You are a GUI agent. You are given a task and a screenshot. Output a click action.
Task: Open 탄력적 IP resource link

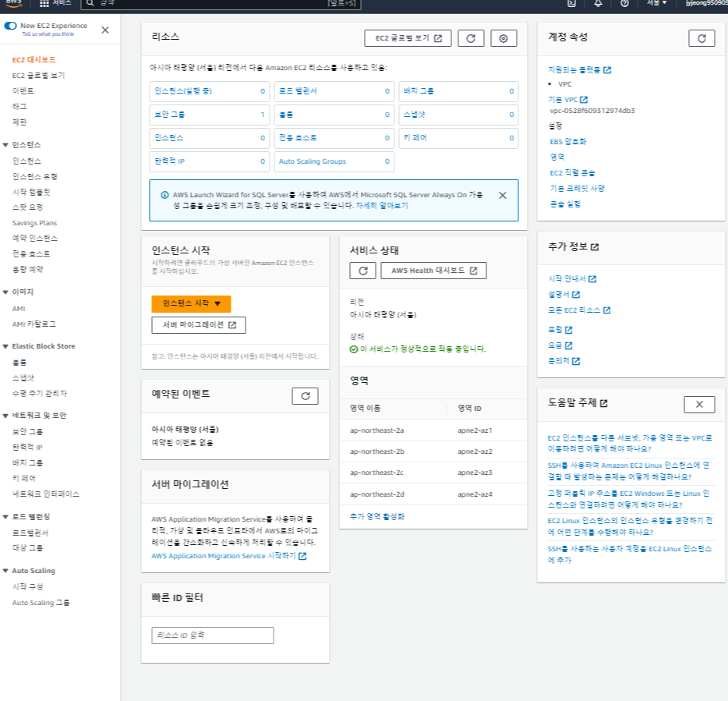[x=169, y=161]
